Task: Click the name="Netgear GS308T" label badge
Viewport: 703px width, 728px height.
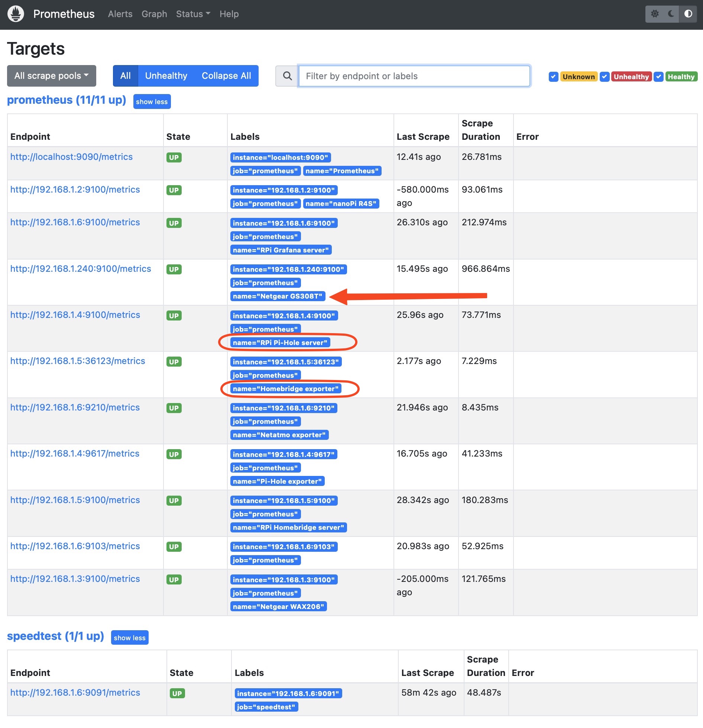Action: point(278,296)
